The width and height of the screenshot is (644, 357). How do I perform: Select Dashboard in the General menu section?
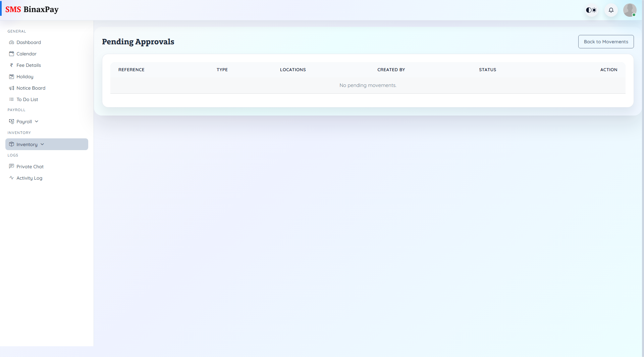29,42
